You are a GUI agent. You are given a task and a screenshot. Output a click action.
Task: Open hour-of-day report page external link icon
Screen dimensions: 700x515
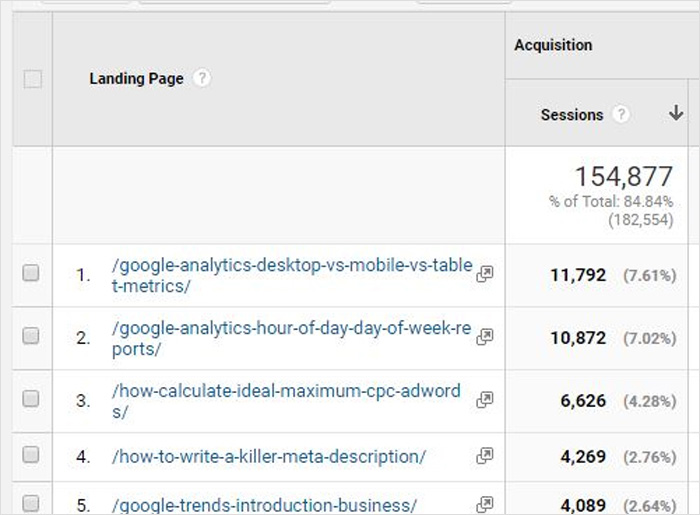click(x=485, y=336)
